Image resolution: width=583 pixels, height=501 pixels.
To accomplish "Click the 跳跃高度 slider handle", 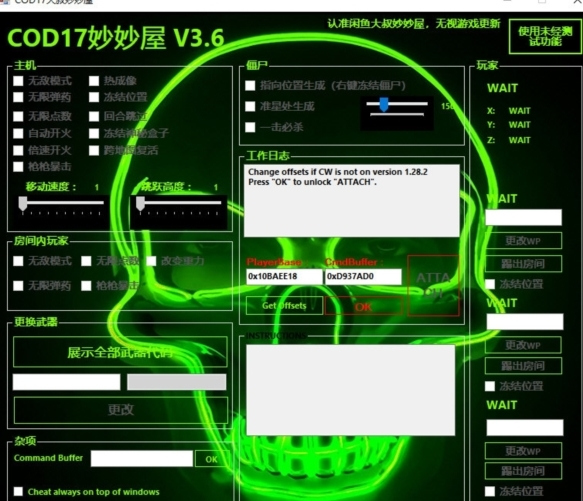I will pos(140,203).
